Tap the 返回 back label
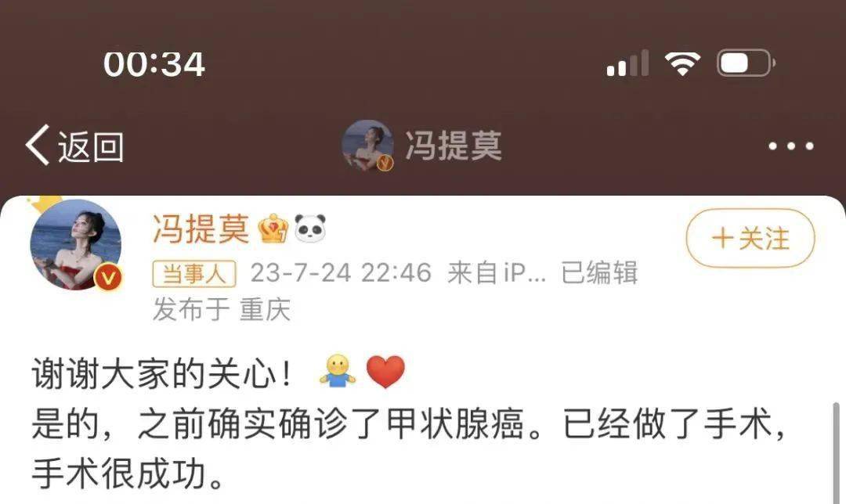The image size is (846, 504). tap(91, 146)
